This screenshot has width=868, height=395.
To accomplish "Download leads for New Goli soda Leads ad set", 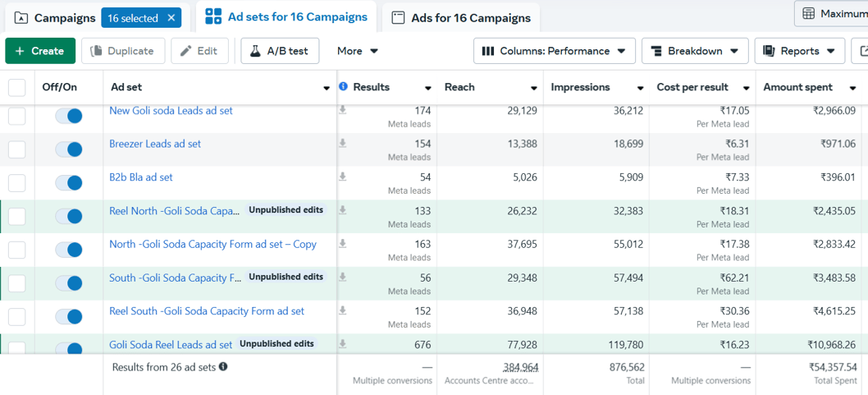I will [343, 110].
